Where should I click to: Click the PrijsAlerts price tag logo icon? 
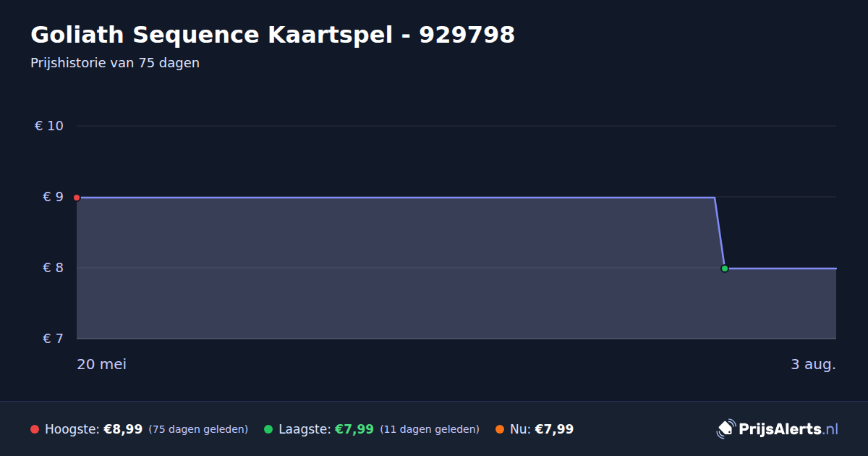click(x=726, y=429)
